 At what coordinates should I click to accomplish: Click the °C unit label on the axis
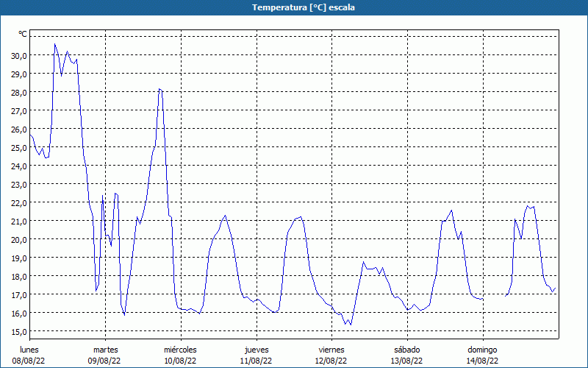tap(23, 34)
